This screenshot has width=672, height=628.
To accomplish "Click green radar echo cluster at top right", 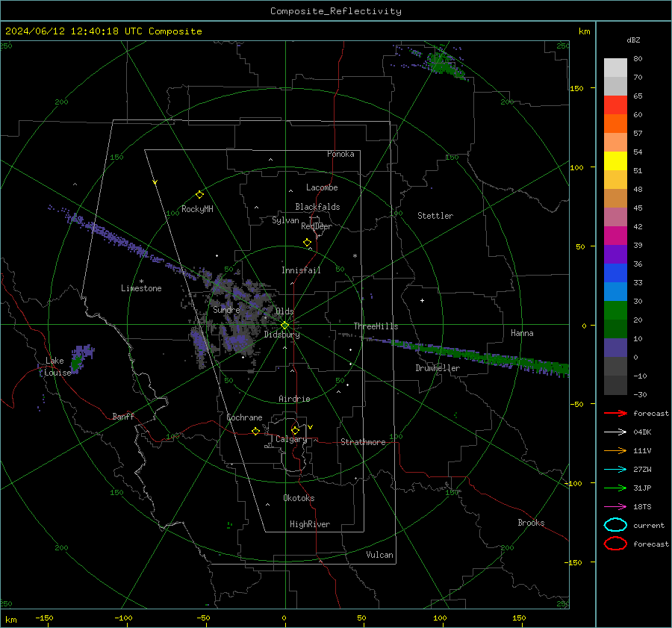I will coord(444,64).
